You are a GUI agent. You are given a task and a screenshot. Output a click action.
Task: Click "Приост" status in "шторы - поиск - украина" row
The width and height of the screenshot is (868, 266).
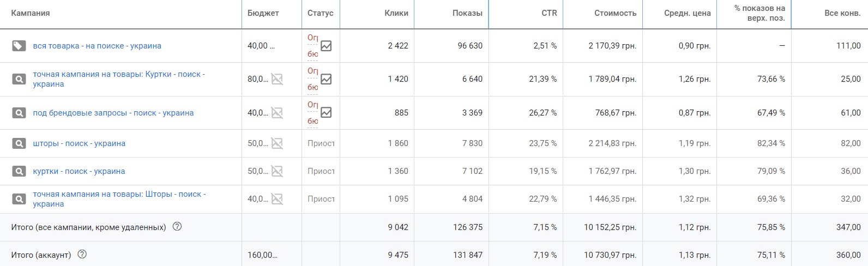pyautogui.click(x=321, y=143)
